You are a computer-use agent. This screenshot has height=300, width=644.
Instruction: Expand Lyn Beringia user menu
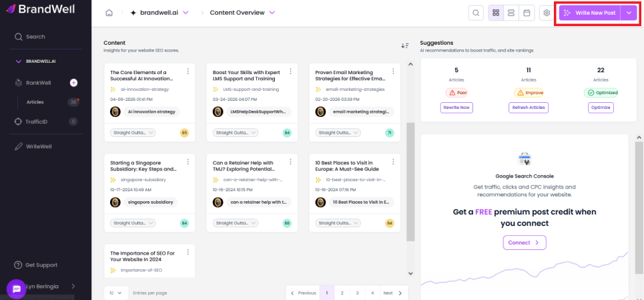tap(73, 286)
